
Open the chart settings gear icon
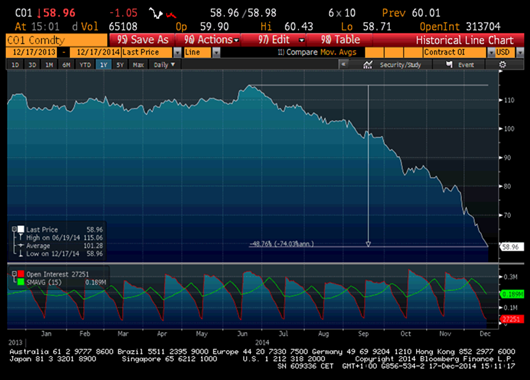pos(503,65)
